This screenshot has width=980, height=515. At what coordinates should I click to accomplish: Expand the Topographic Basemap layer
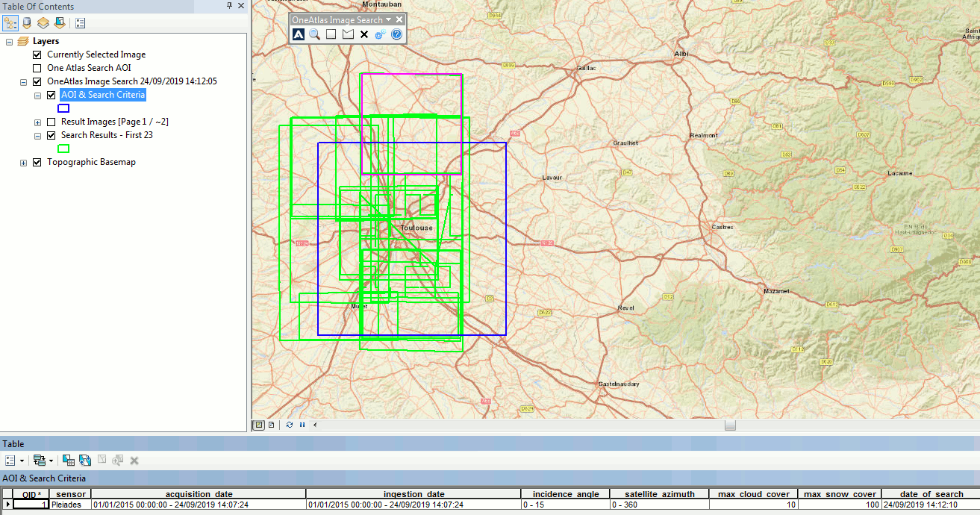(x=23, y=162)
